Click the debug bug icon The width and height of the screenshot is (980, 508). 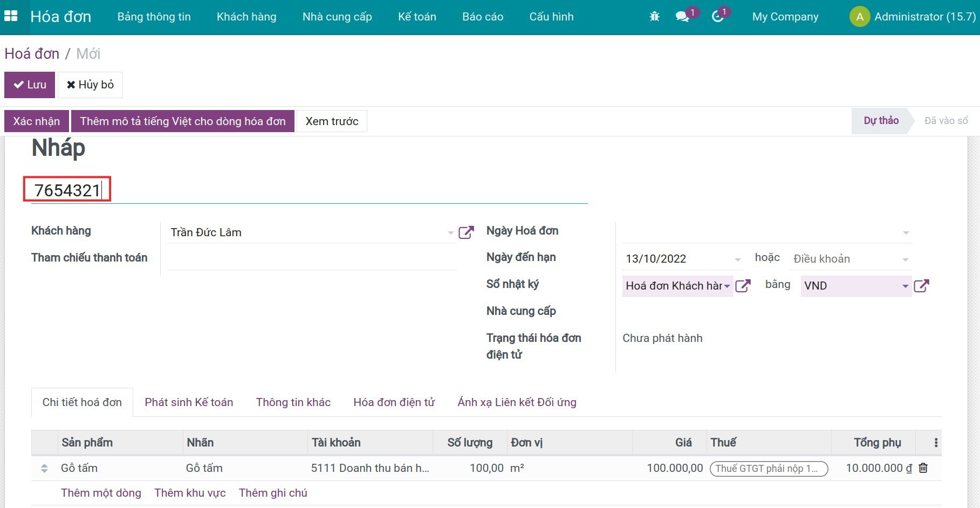point(654,17)
